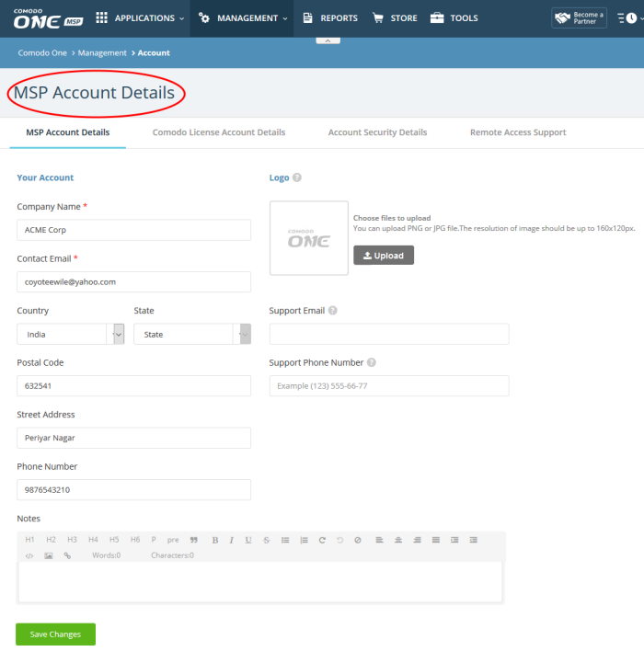Click the Upload button
644x663 pixels.
point(384,256)
